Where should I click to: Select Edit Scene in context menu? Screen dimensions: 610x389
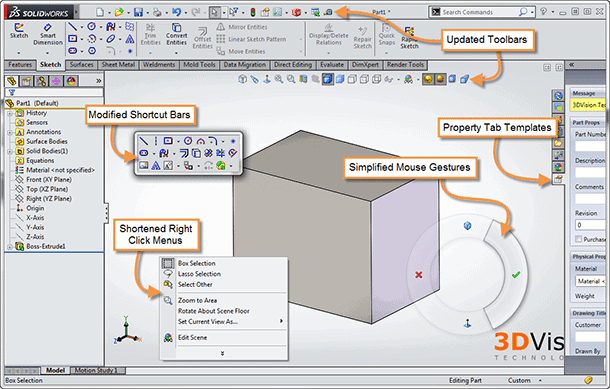tap(192, 337)
